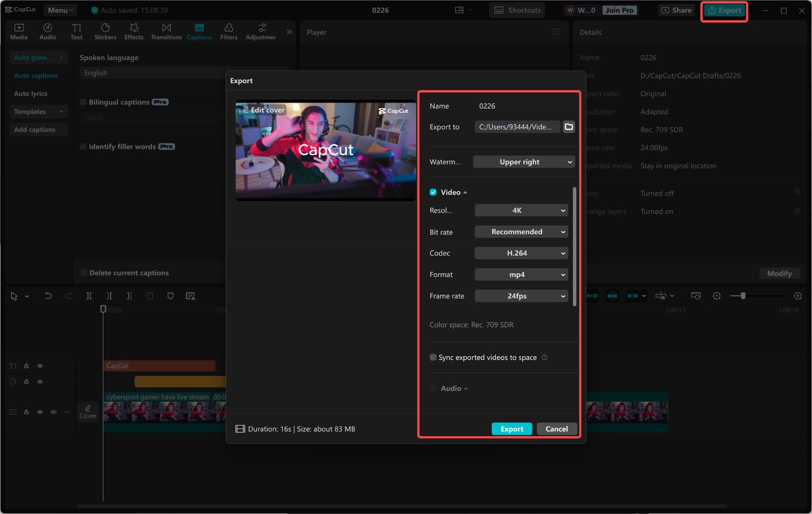Select Auto lyrics in sidebar
Viewport: 812px width, 514px height.
[30, 93]
